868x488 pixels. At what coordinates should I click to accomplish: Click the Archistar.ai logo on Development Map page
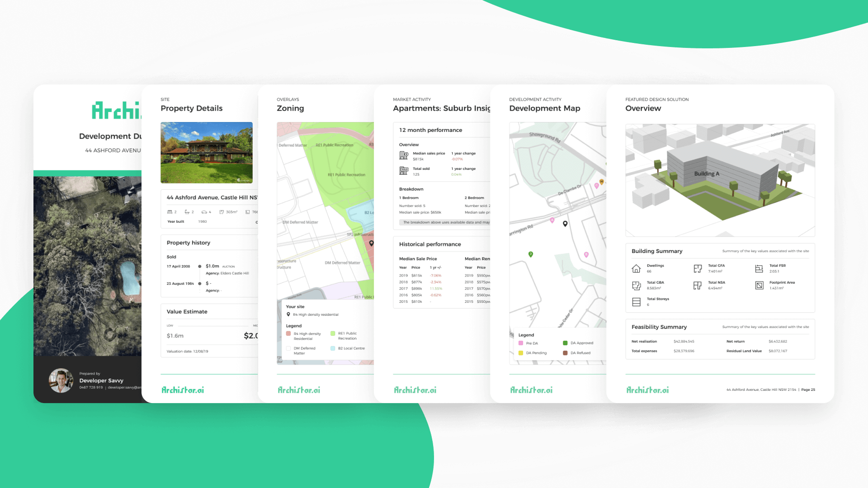[x=531, y=390]
